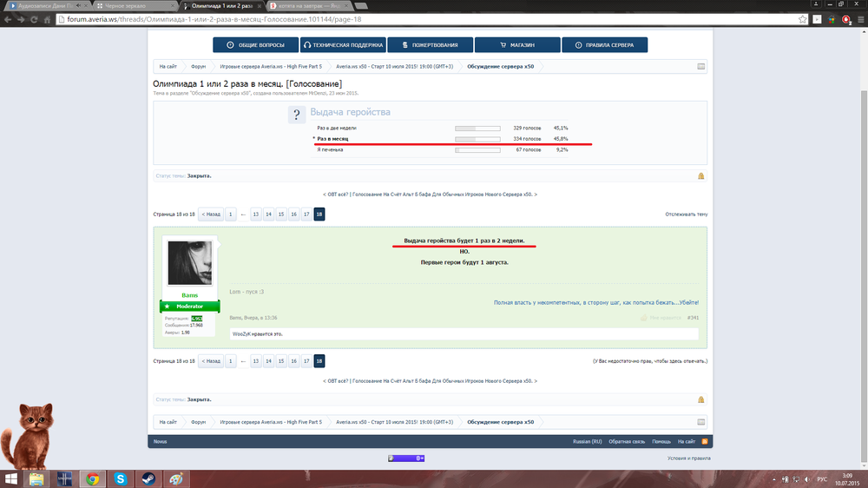Open the Russian (RU) language chooser
Screen dimensions: 868x488
tap(587, 441)
